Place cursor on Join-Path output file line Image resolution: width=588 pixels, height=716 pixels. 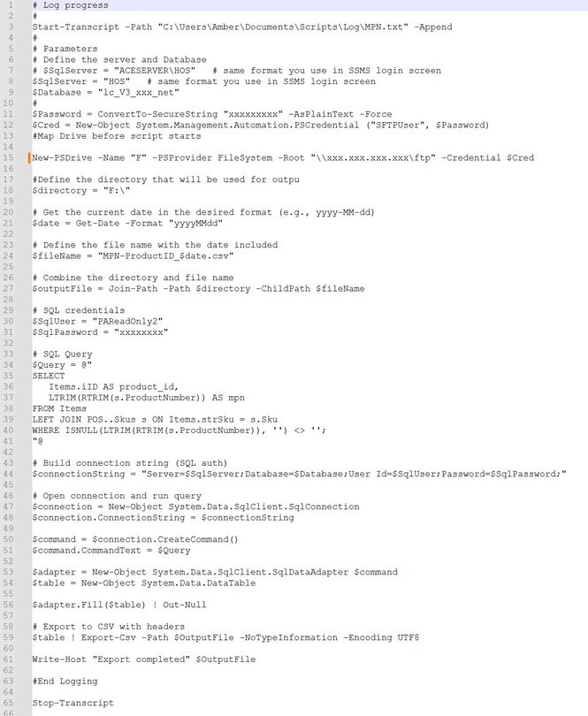(x=198, y=288)
